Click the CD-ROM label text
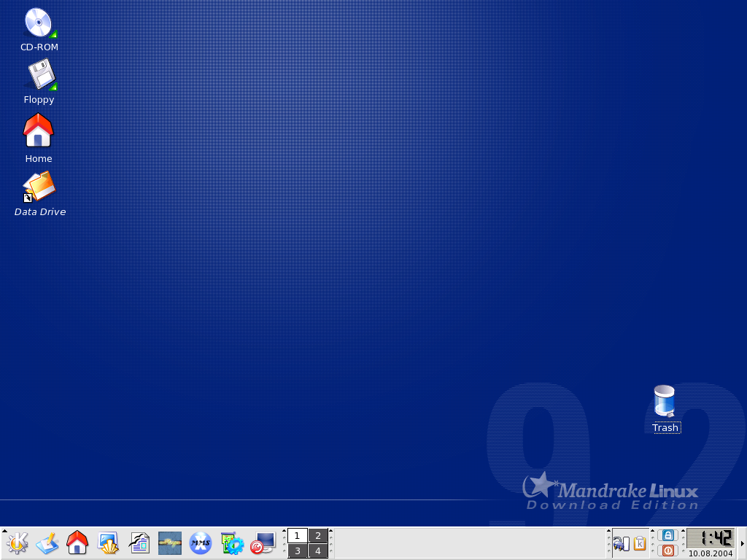Screen dimensions: 747x560 39,47
